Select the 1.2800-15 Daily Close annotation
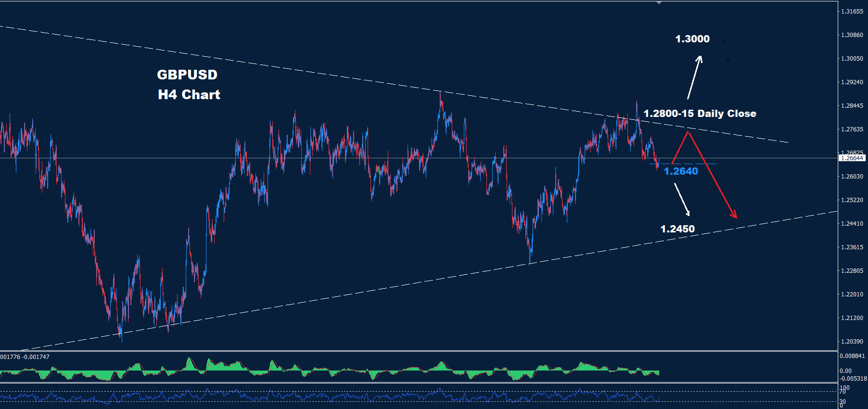Image resolution: width=868 pixels, height=409 pixels. click(x=700, y=114)
